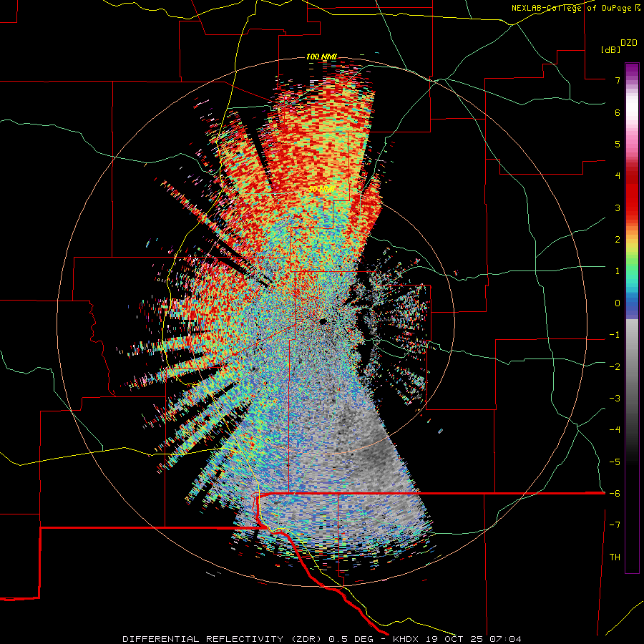Click the -2 value on the color scale
This screenshot has width=644, height=644.
tap(615, 366)
